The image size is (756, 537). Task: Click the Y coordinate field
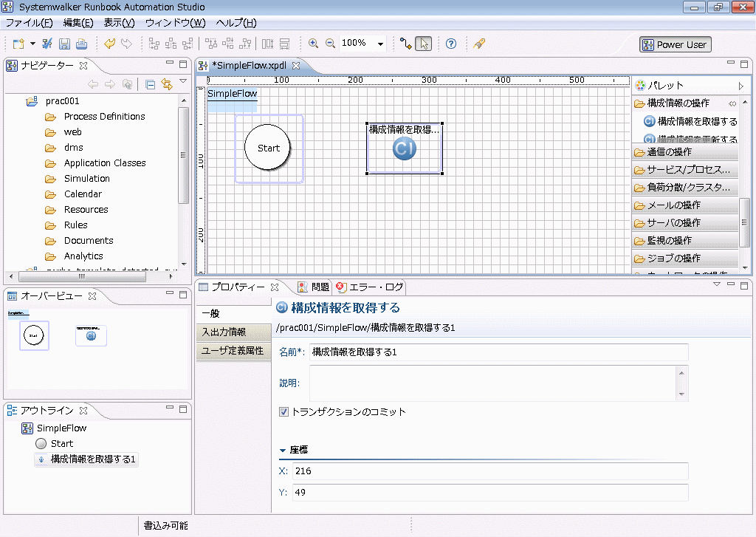[490, 493]
